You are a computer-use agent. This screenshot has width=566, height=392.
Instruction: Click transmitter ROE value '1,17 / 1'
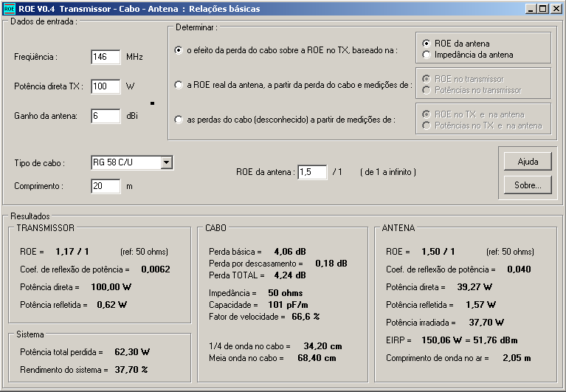[72, 252]
